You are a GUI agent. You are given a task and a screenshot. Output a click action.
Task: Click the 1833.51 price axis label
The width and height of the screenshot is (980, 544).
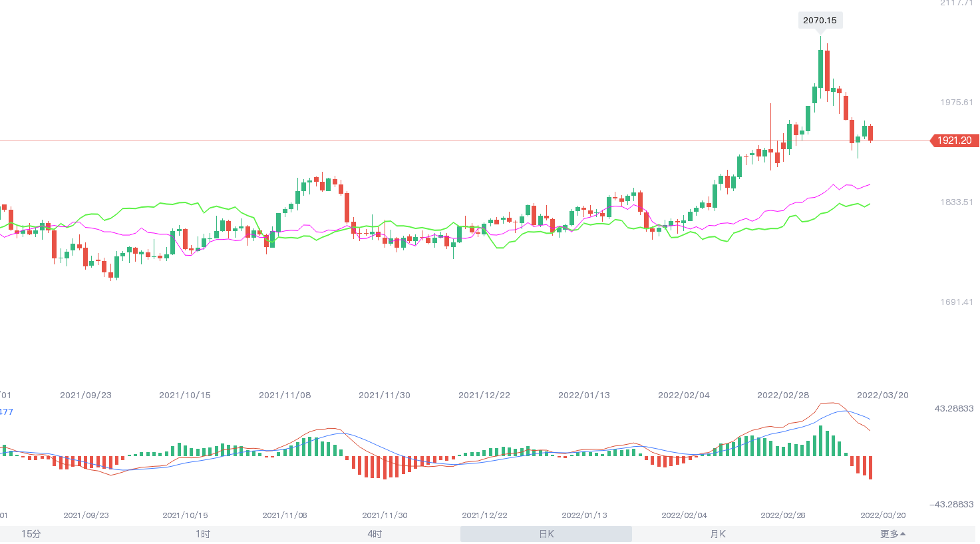pos(956,202)
